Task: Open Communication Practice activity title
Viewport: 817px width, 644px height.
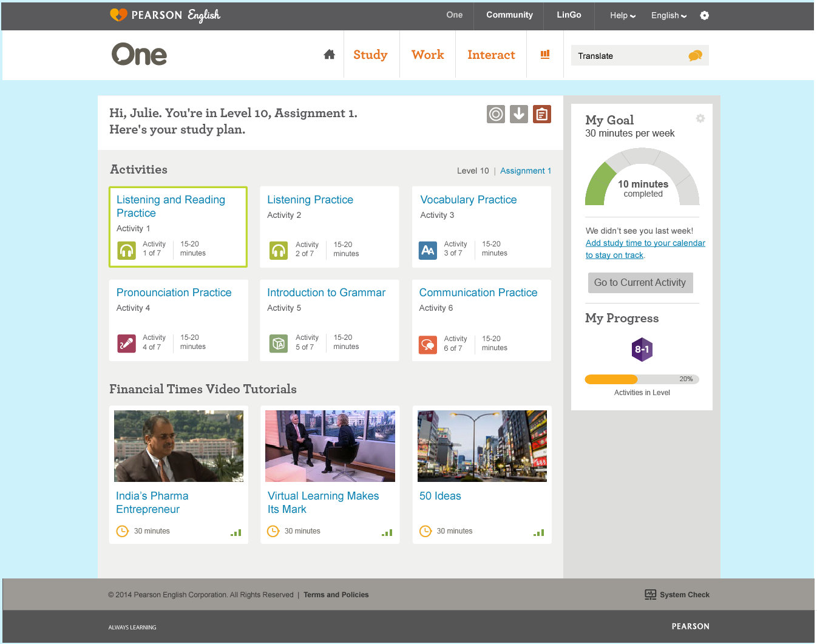Action: point(478,293)
